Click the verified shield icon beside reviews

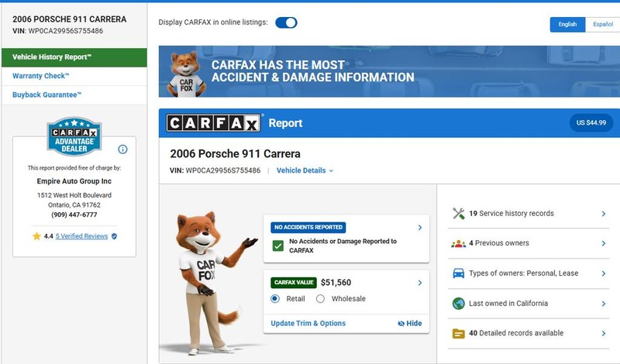point(115,236)
